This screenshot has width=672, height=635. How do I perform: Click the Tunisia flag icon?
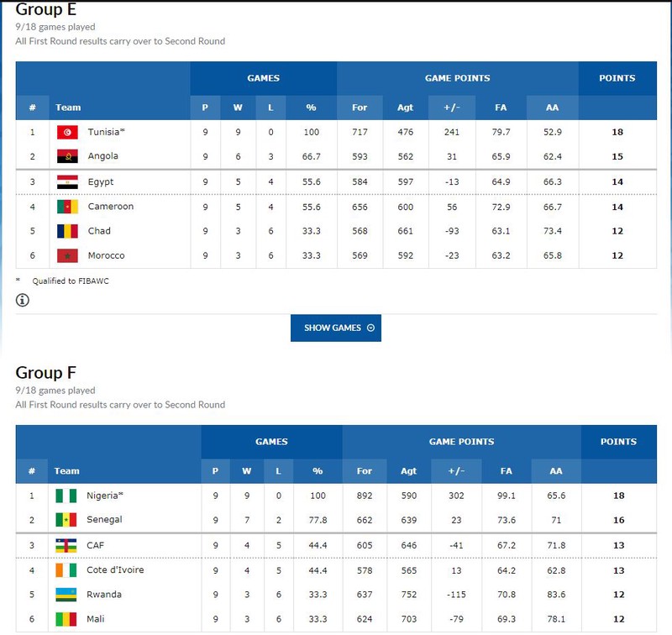[67, 132]
